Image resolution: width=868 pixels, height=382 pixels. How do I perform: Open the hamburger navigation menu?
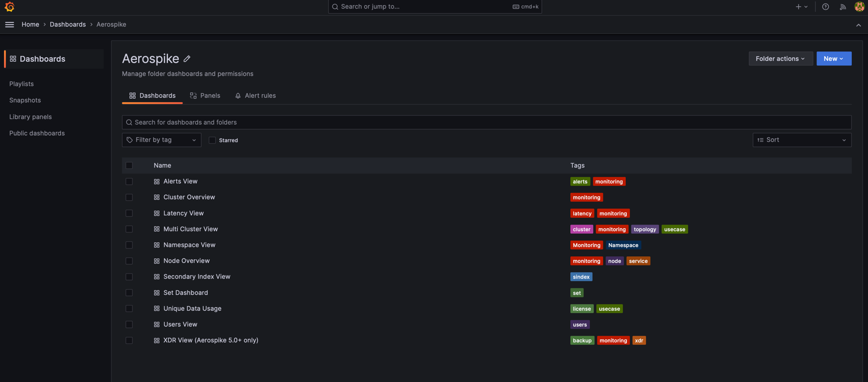pyautogui.click(x=9, y=24)
